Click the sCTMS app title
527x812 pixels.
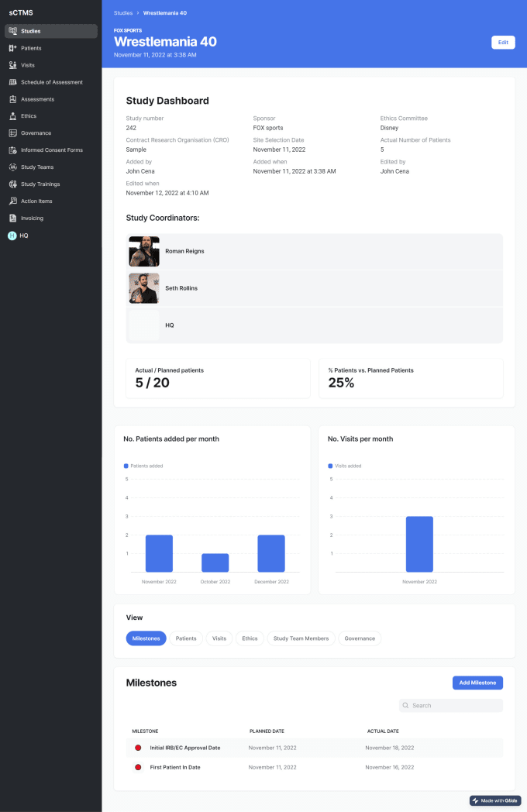21,12
